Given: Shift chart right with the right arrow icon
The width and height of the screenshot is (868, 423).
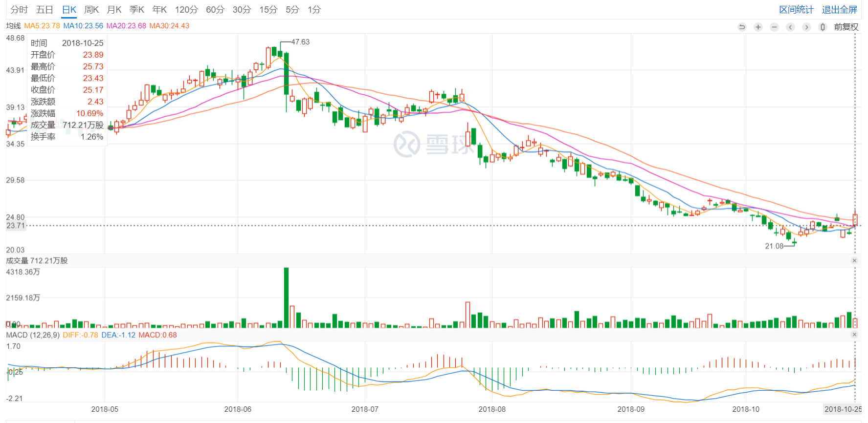Looking at the screenshot, I should 806,27.
